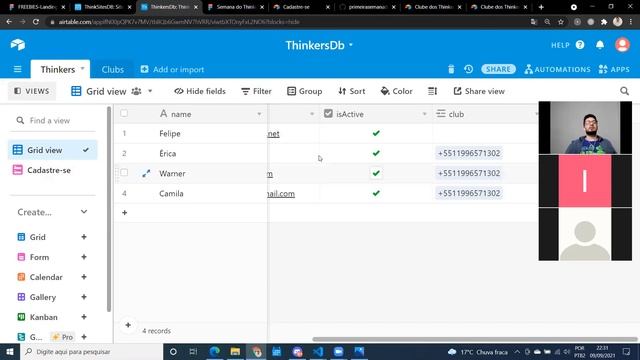Add a new row below Camila

tap(124, 213)
